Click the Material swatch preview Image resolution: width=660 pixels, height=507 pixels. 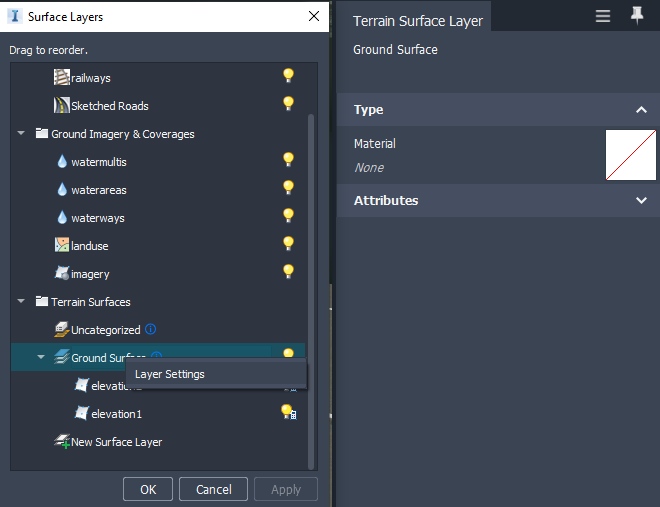(x=630, y=155)
